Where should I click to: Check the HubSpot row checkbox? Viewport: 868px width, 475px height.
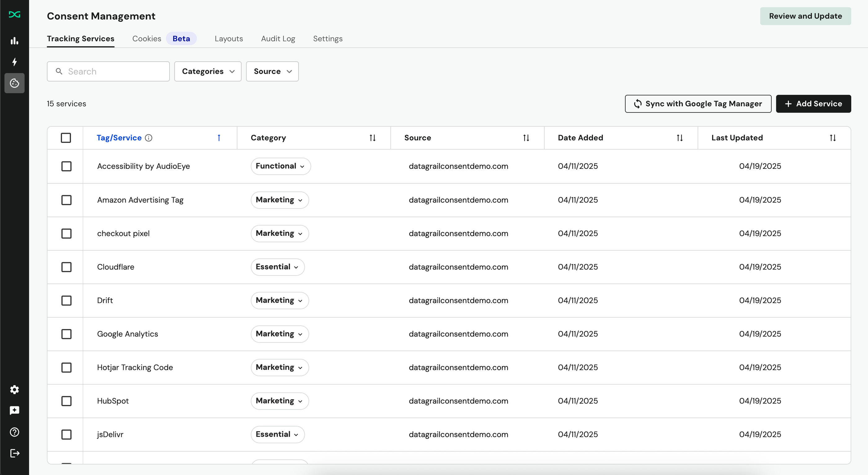click(66, 401)
